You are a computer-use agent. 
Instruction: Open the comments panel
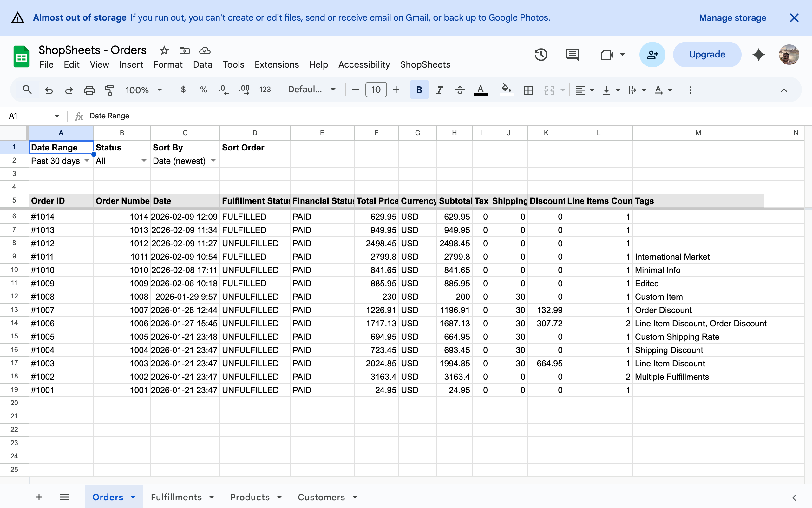pos(573,54)
